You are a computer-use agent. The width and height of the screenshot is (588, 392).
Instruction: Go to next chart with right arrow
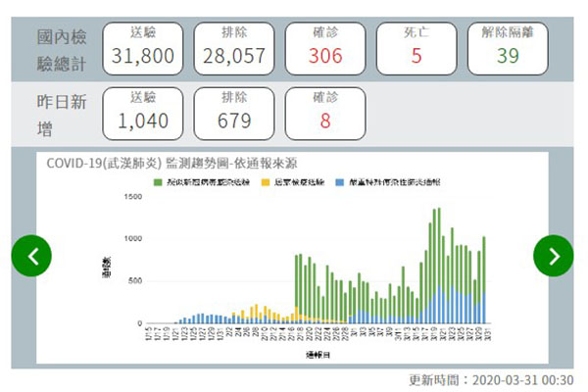click(x=553, y=256)
